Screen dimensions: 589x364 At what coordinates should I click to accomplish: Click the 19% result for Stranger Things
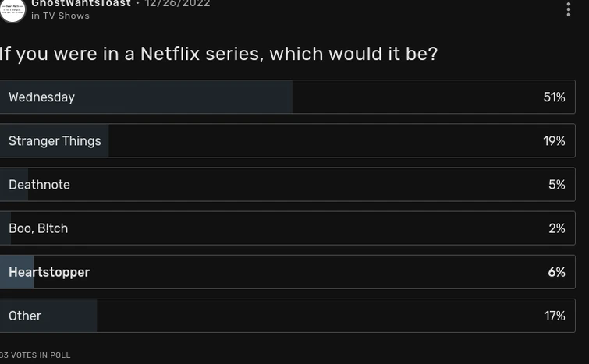click(x=554, y=141)
